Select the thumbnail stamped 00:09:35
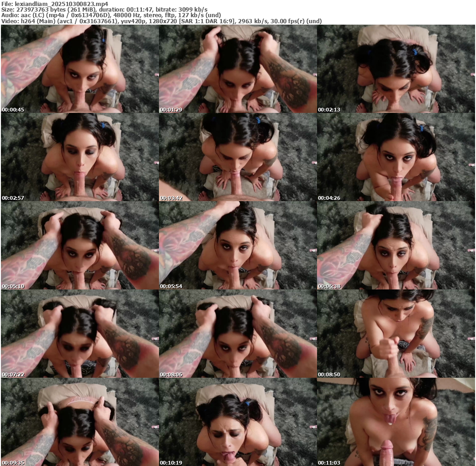476x466 pixels. click(x=79, y=422)
